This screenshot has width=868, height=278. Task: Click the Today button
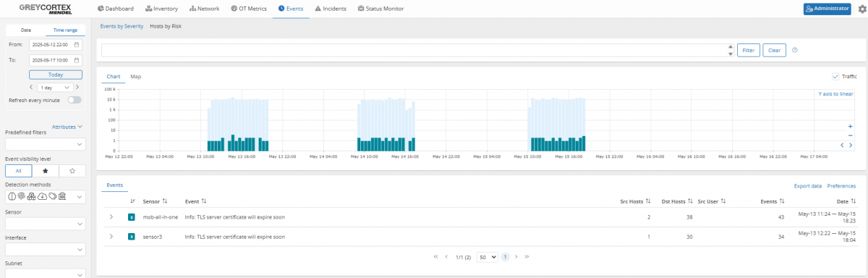click(56, 75)
